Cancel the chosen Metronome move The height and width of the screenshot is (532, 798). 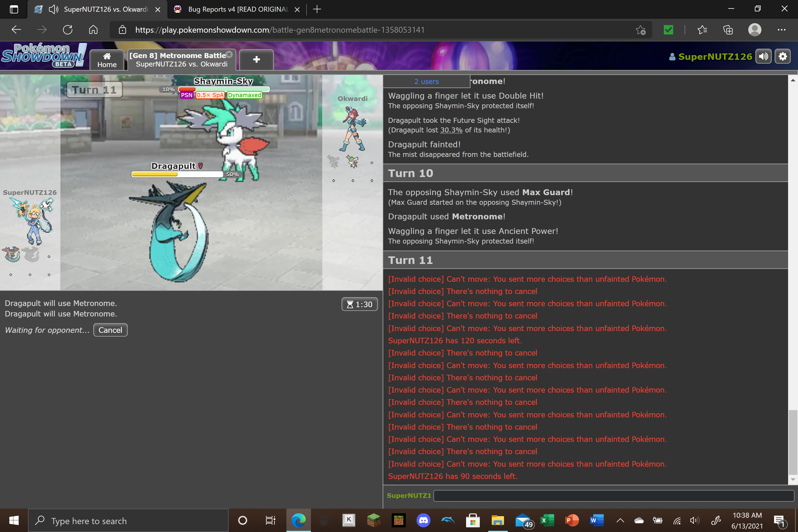tap(110, 330)
